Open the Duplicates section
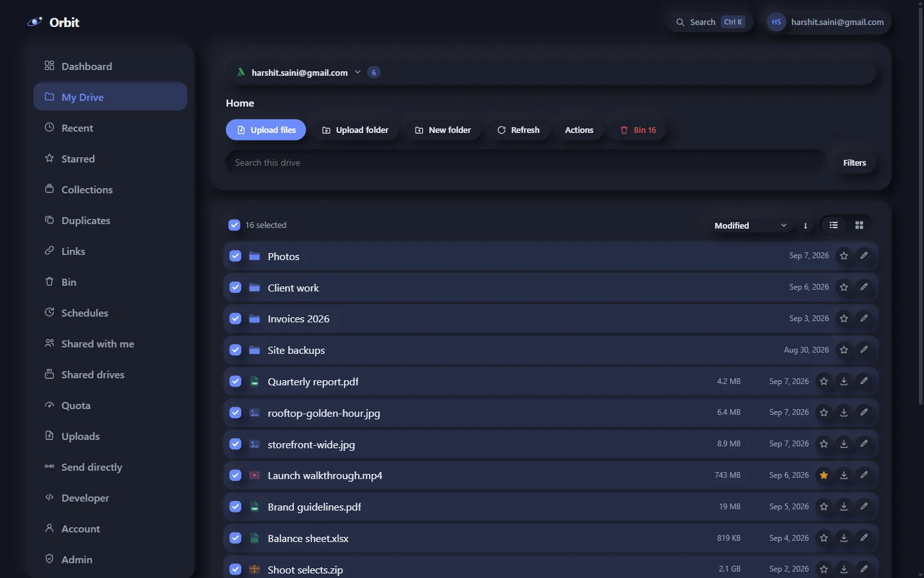Screen dimensions: 924x578 click(110, 220)
